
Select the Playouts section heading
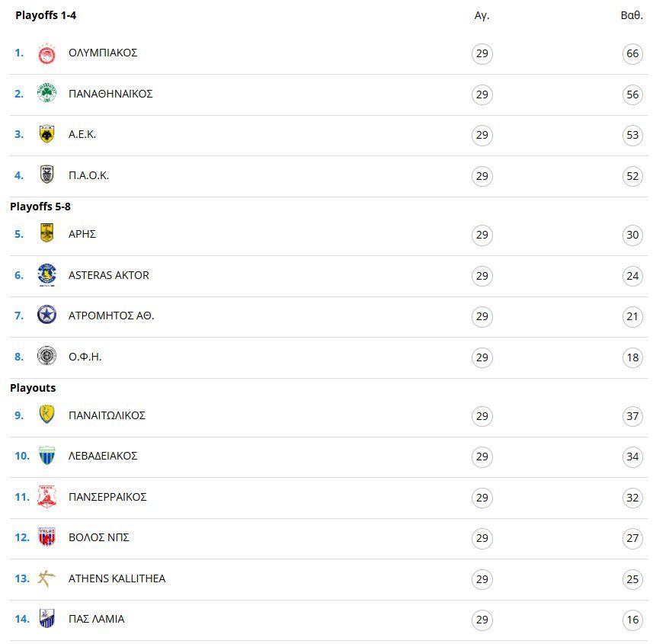pyautogui.click(x=33, y=388)
